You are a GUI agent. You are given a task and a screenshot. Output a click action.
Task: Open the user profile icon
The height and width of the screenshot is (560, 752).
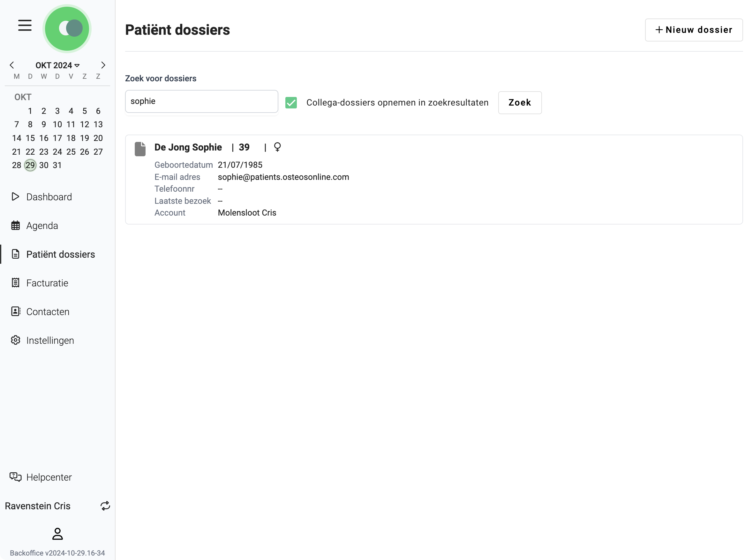(x=57, y=534)
